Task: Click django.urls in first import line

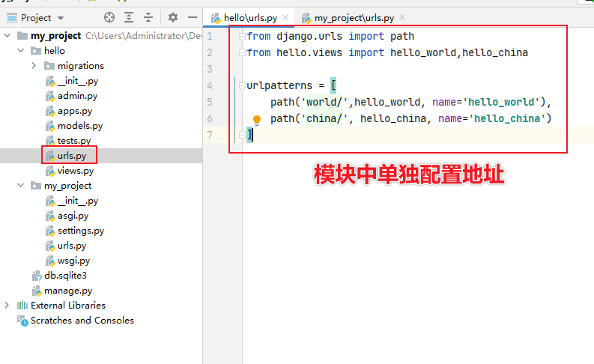Action: point(309,37)
